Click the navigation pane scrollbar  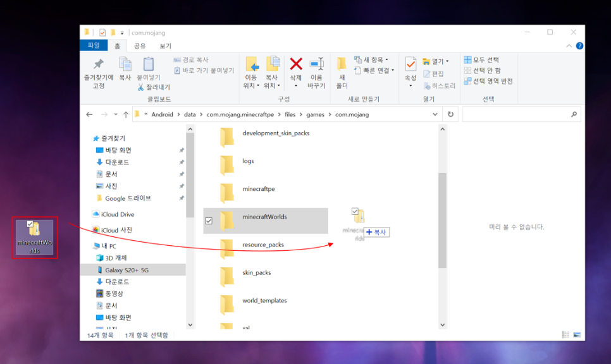[x=190, y=175]
